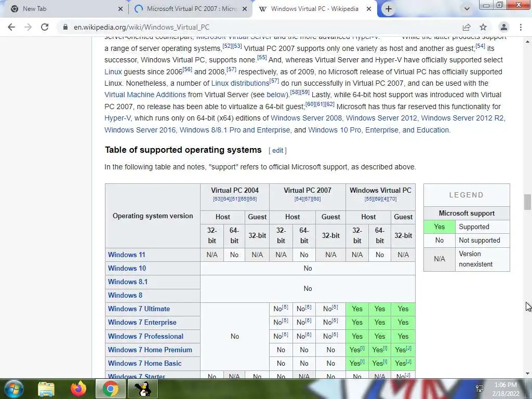
Task: Select the Windows Virtual PC - Wikipedia tab
Action: 314,9
